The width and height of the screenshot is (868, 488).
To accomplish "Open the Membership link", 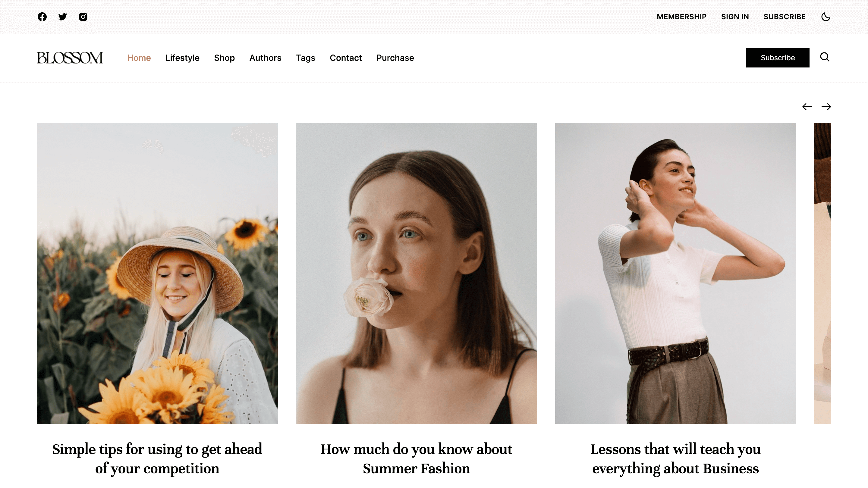I will [681, 17].
